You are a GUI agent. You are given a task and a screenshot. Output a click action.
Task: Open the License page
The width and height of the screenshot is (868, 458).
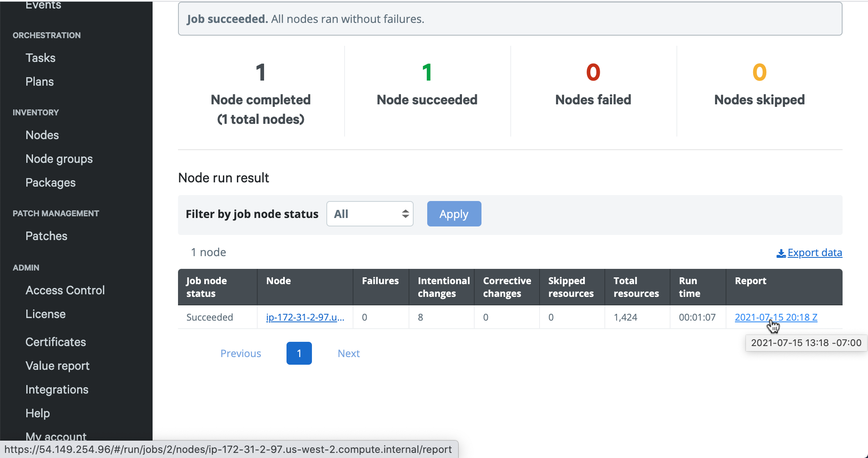[x=45, y=314]
